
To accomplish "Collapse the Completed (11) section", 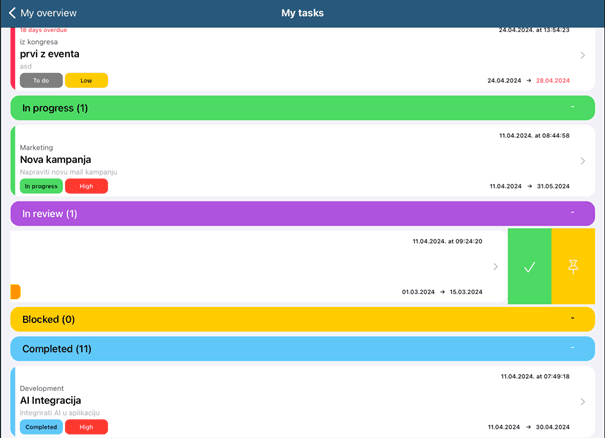I will click(x=572, y=349).
